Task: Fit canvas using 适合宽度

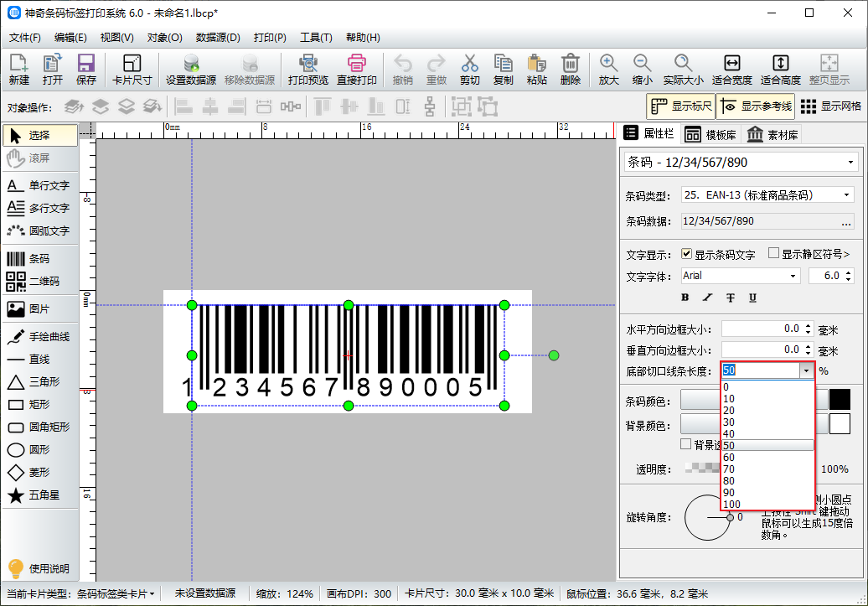Action: coord(731,70)
